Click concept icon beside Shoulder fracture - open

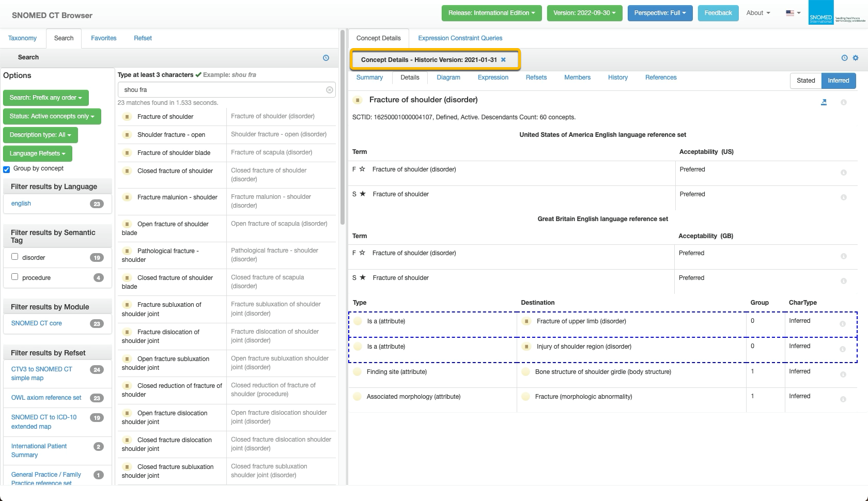click(127, 135)
